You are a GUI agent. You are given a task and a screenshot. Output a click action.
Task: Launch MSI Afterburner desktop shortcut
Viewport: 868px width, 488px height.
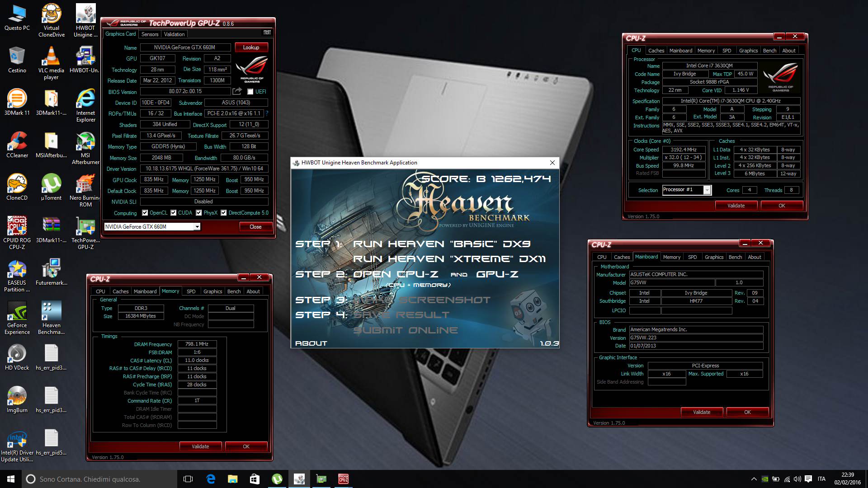[85, 148]
